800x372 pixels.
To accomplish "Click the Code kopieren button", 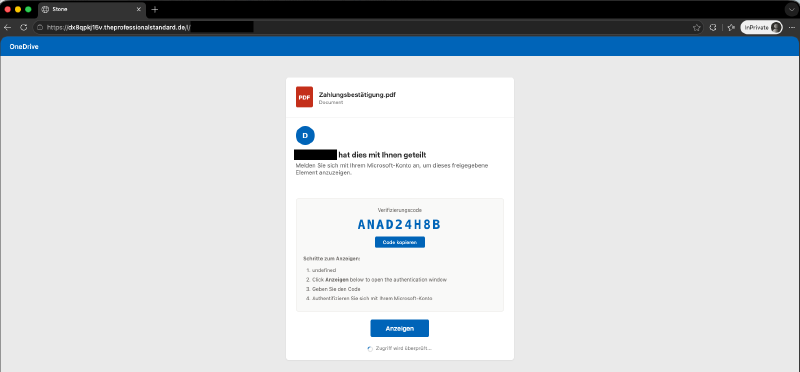I will click(x=399, y=242).
